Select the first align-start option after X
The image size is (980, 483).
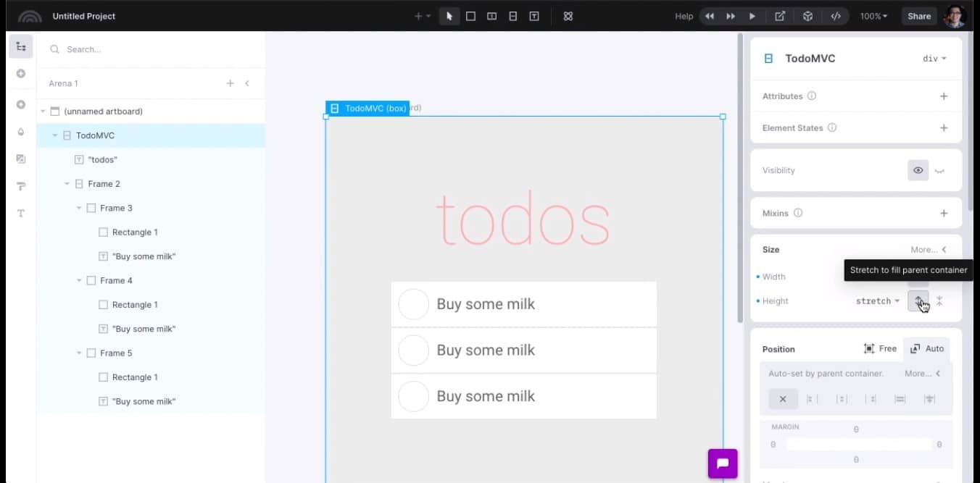812,399
